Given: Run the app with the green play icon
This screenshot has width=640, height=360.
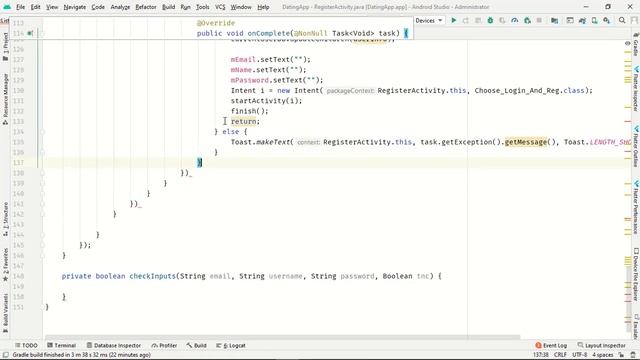Looking at the screenshot, I should (x=453, y=20).
